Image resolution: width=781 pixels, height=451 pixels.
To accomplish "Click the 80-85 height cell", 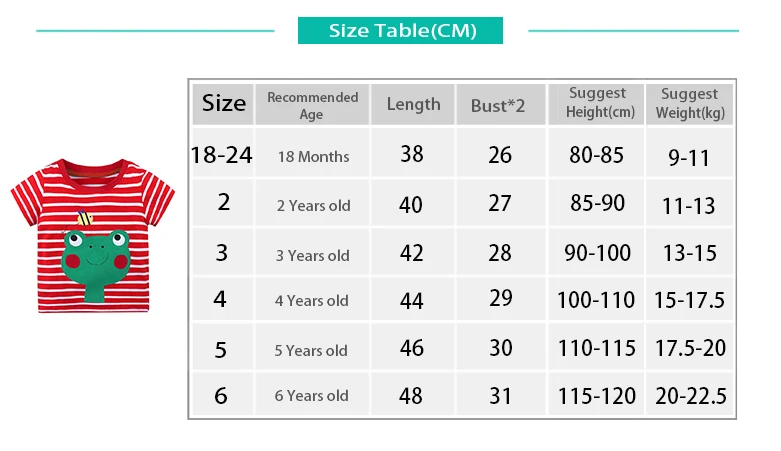I will click(x=596, y=154).
